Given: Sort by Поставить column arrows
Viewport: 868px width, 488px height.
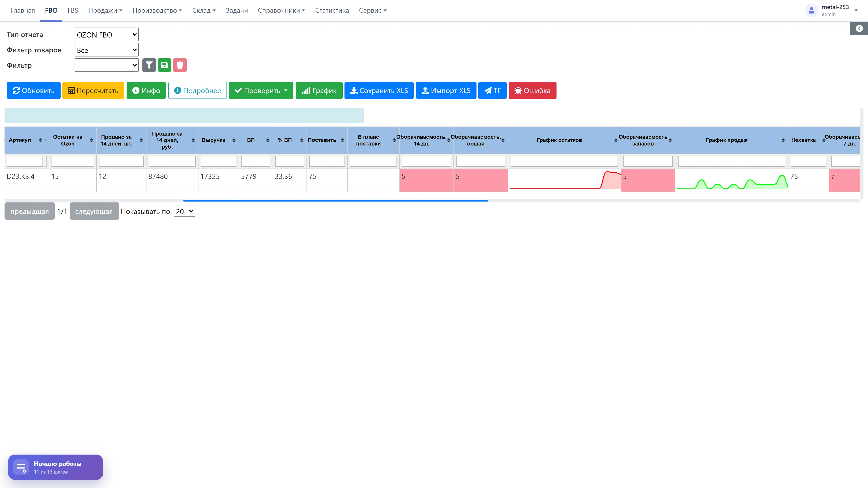Looking at the screenshot, I should tap(342, 140).
